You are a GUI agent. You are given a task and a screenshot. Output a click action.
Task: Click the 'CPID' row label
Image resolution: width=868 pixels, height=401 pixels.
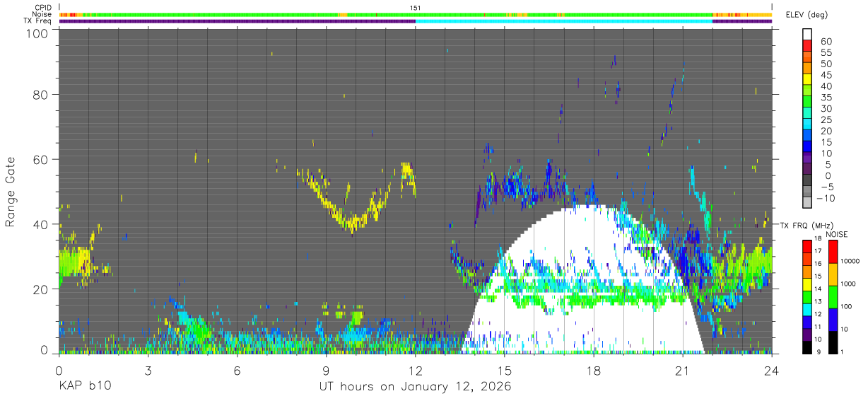(x=44, y=8)
